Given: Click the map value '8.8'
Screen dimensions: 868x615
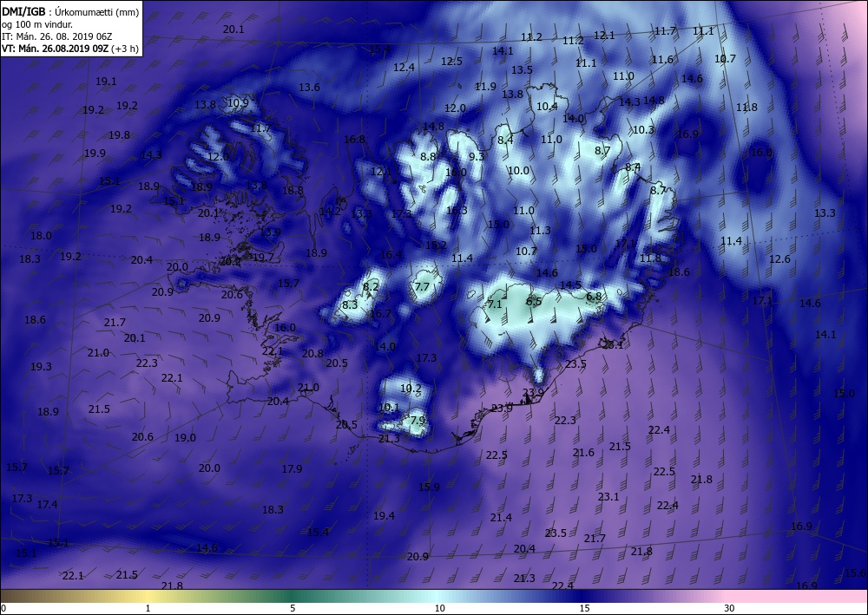Looking at the screenshot, I should (x=428, y=157).
